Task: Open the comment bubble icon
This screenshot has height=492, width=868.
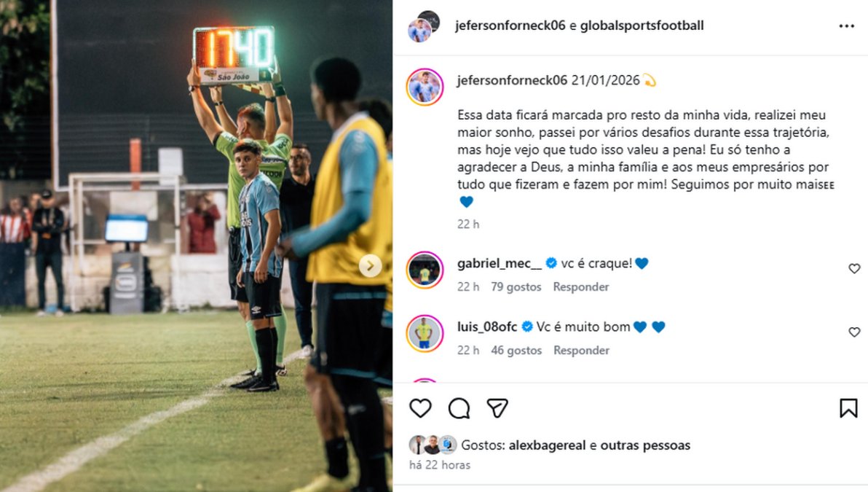Action: [x=459, y=408]
